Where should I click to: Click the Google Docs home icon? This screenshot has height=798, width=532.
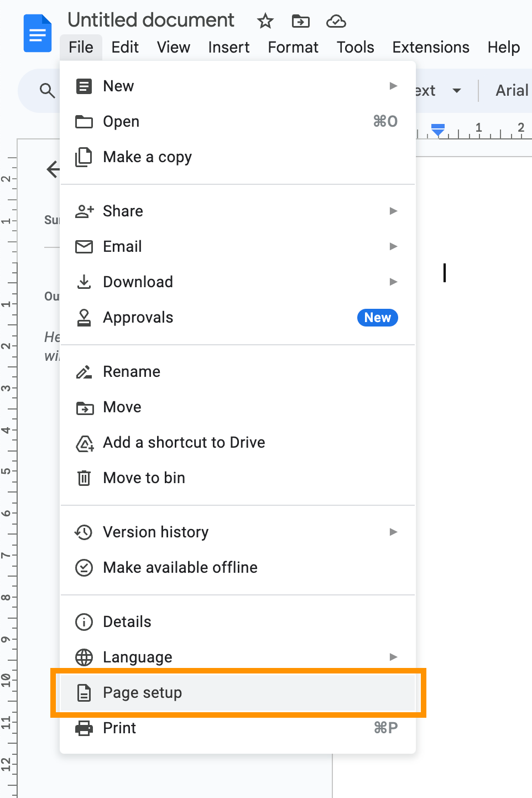point(38,33)
